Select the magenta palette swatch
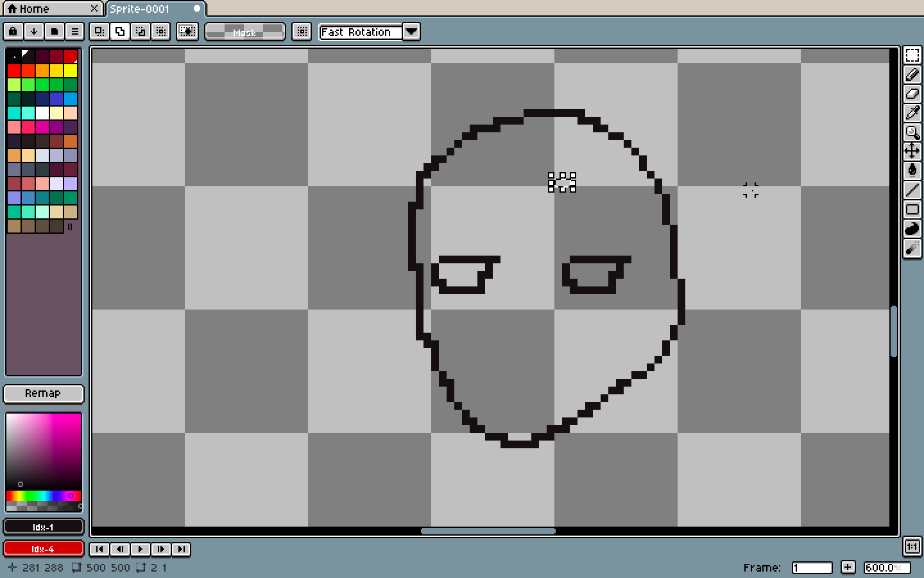The width and height of the screenshot is (924, 578). pos(42,127)
